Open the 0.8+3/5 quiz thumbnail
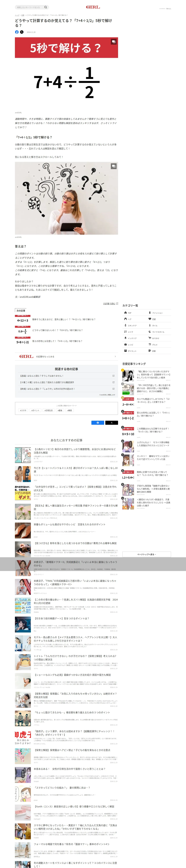 click(23, 331)
